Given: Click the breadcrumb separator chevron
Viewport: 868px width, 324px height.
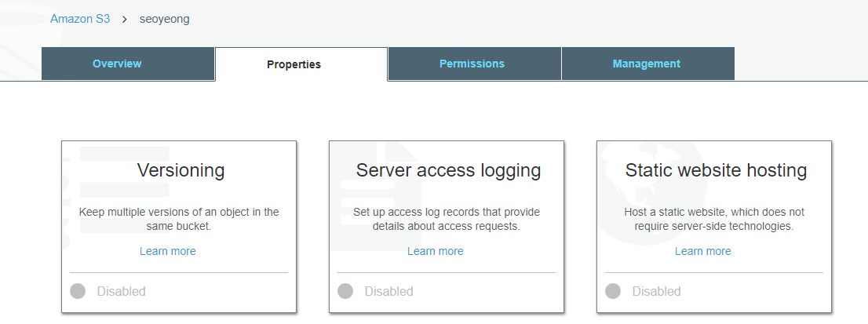Looking at the screenshot, I should pyautogui.click(x=124, y=19).
